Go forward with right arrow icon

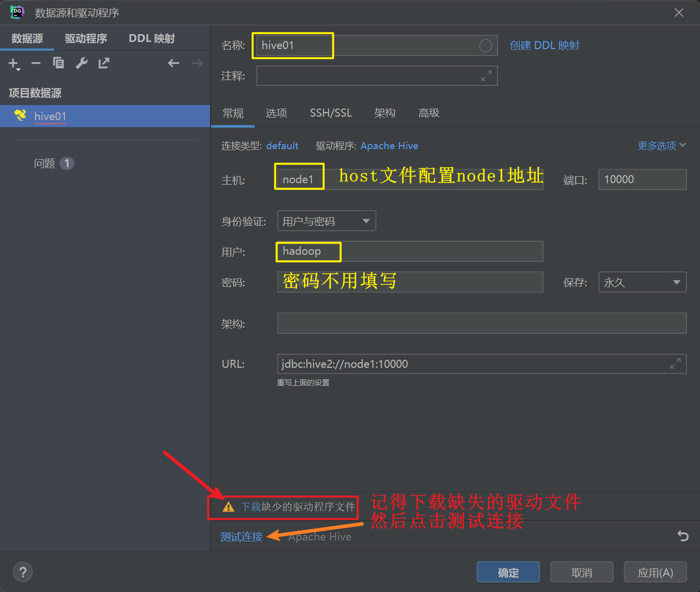click(197, 63)
